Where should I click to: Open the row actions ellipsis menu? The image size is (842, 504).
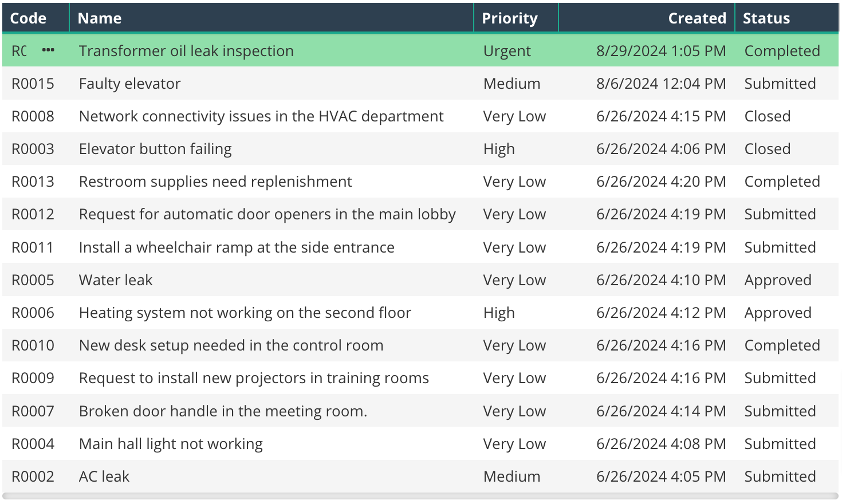(48, 50)
